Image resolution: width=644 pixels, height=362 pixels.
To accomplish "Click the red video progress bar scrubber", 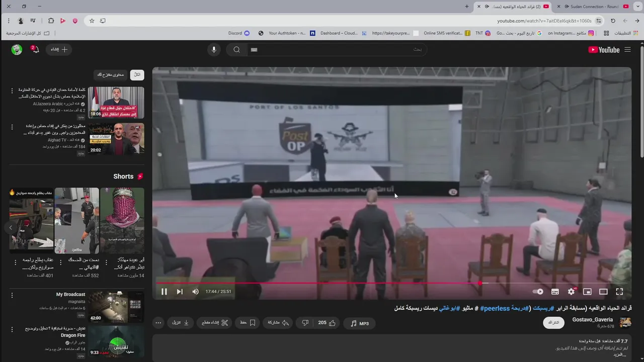I will (x=480, y=283).
